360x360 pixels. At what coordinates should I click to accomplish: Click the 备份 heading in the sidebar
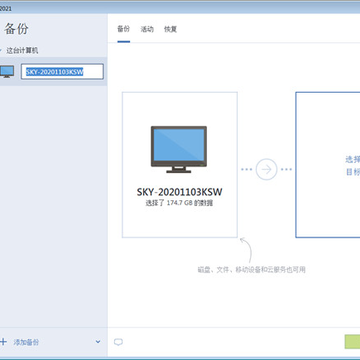click(16, 29)
